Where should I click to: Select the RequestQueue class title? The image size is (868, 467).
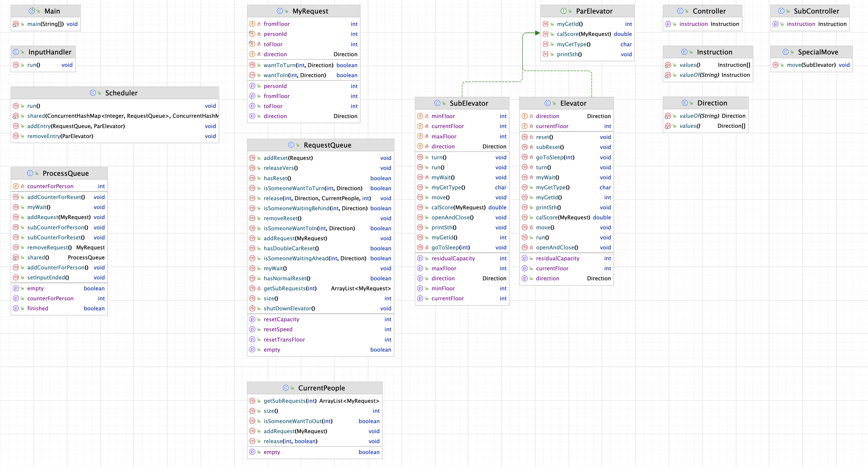[327, 145]
